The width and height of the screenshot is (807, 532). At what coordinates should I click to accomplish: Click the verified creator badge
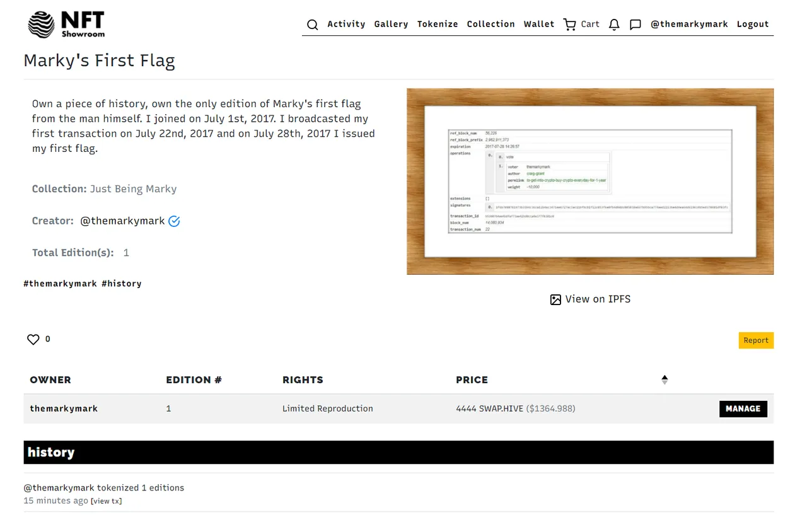click(x=174, y=221)
